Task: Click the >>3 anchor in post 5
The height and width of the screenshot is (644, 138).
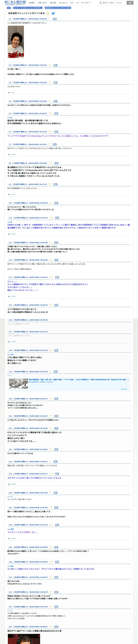Action: point(10,118)
